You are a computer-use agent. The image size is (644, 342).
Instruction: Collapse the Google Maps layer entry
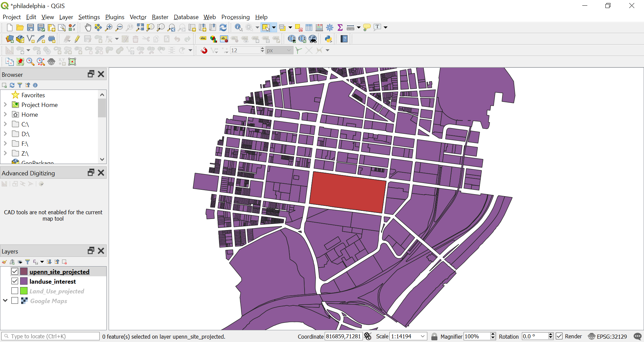[5, 300]
